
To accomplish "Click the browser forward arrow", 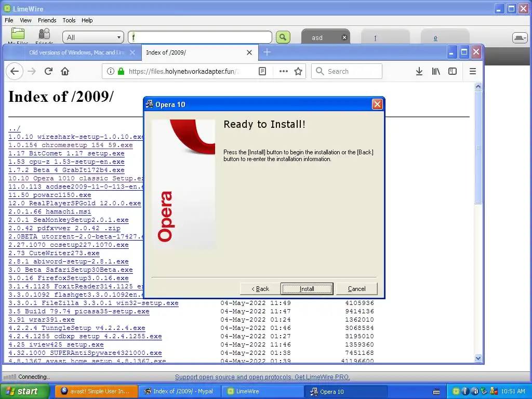I will click(x=32, y=71).
